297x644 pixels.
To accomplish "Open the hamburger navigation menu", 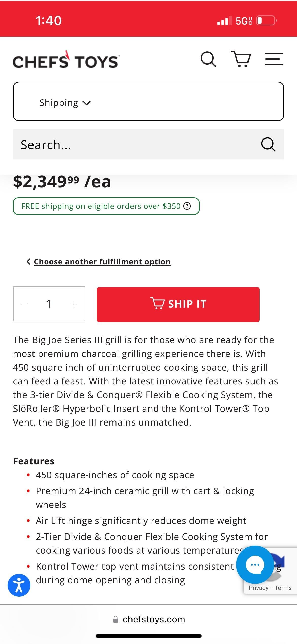I will point(274,59).
